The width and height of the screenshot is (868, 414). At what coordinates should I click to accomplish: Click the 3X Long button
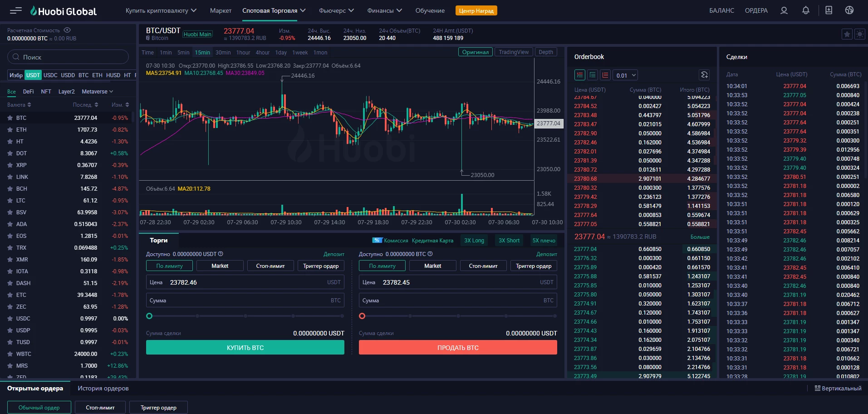coord(474,241)
